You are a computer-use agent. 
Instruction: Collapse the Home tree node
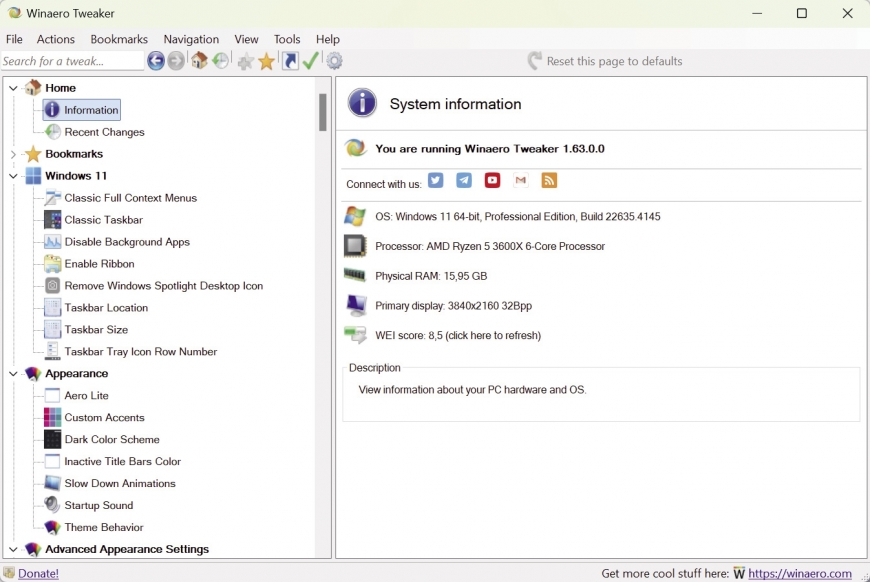(13, 88)
